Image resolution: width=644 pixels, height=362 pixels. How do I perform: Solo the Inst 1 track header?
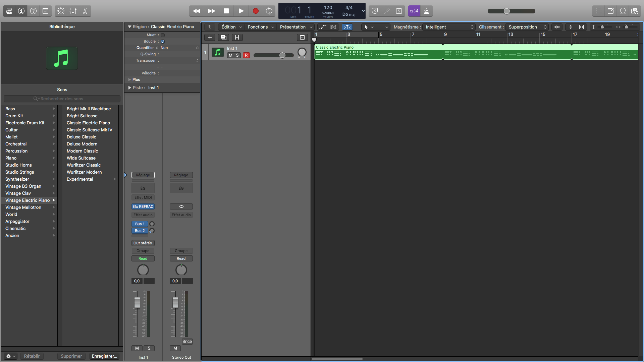tap(237, 55)
